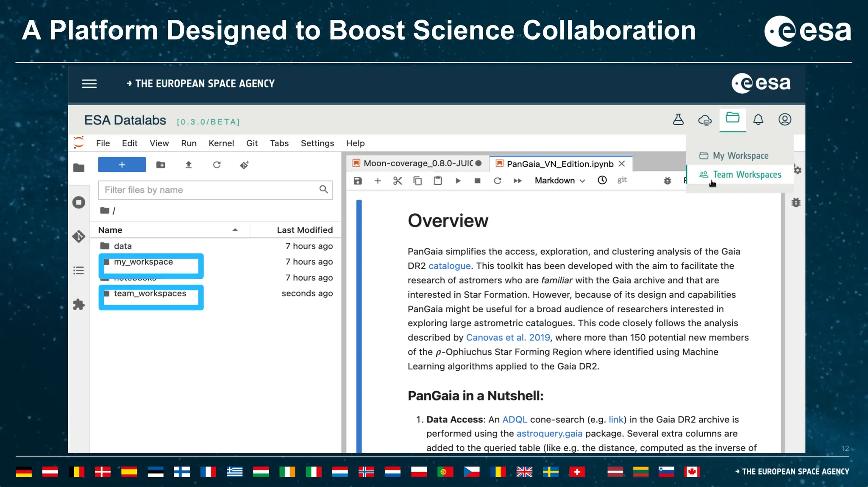Click the flask experiments icon in the Datalabs bar
Viewport: 868px width, 487px height.
678,120
